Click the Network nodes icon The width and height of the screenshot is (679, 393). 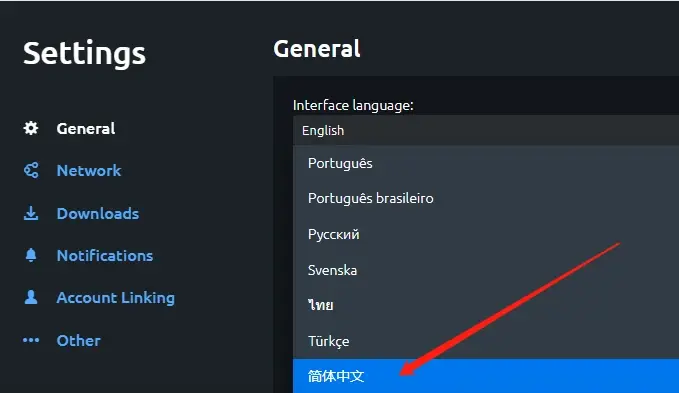(31, 171)
